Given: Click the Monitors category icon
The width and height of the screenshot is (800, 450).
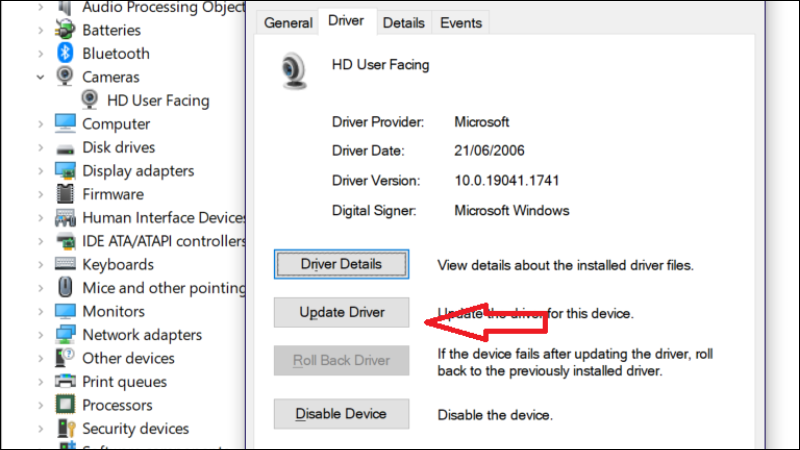Looking at the screenshot, I should point(65,311).
